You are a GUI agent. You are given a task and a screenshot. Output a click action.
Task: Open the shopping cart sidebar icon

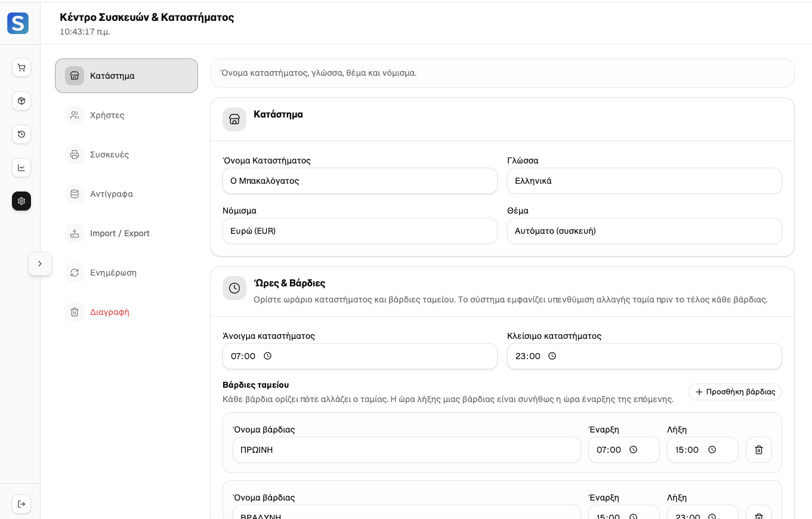tap(21, 67)
